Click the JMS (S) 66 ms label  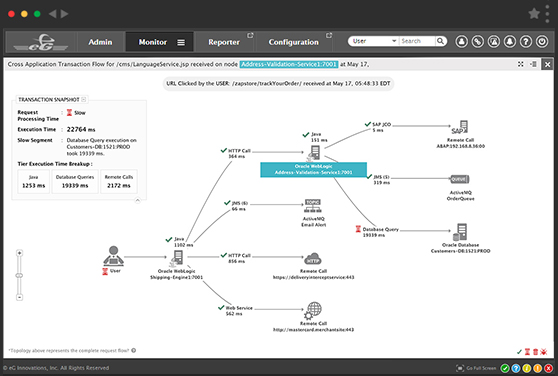236,206
